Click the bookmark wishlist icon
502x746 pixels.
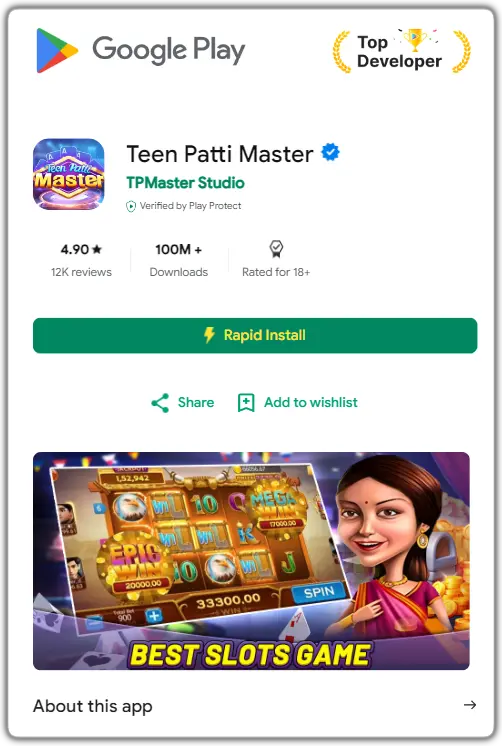click(246, 402)
